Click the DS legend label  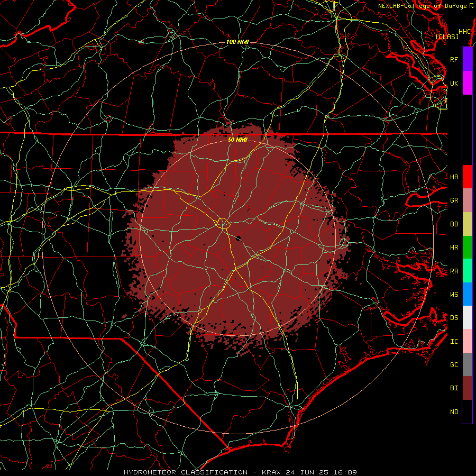454,317
